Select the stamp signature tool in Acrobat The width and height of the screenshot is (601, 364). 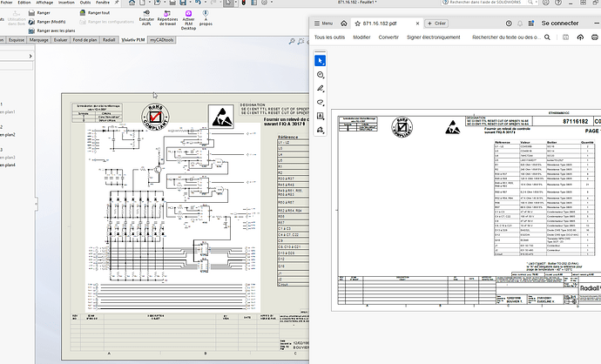[x=320, y=130]
